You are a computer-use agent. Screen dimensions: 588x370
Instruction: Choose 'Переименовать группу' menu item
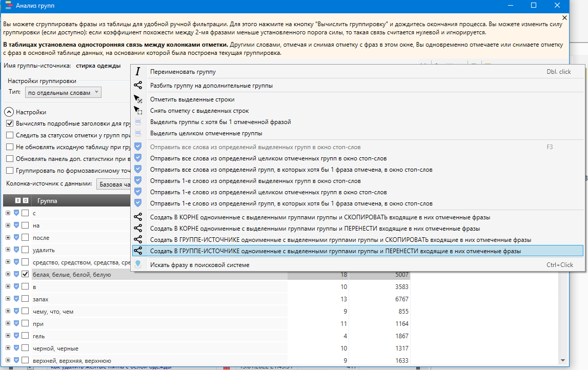coord(358,72)
